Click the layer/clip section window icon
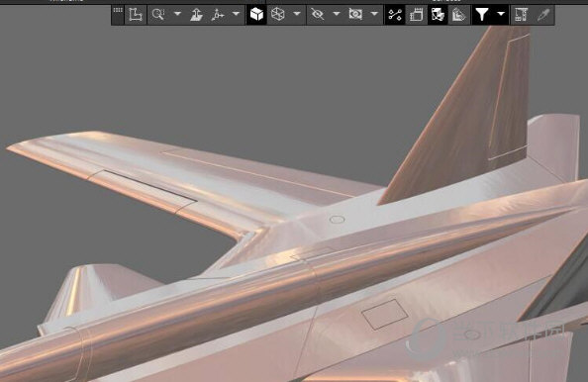This screenshot has width=588, height=382. pos(416,15)
